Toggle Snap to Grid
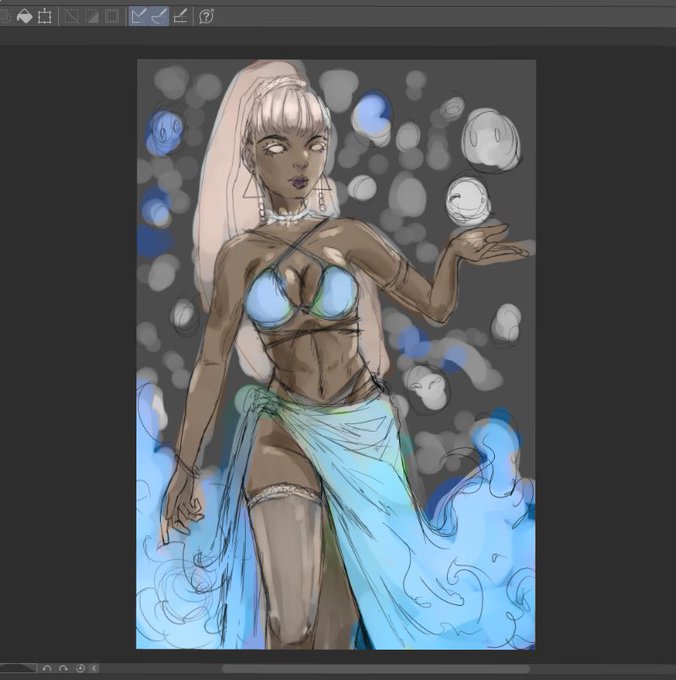The width and height of the screenshot is (676, 680). click(x=180, y=16)
